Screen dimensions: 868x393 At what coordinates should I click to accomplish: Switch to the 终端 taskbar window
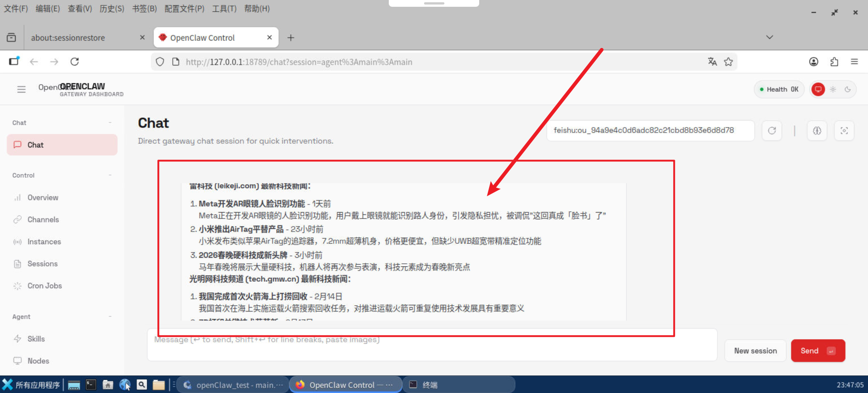click(459, 385)
